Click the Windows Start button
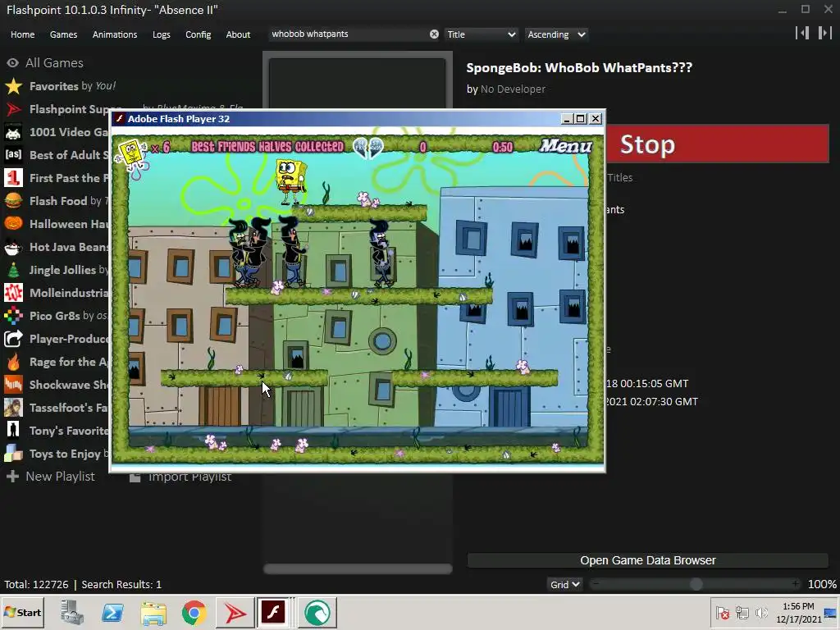This screenshot has width=840, height=630. click(x=22, y=612)
